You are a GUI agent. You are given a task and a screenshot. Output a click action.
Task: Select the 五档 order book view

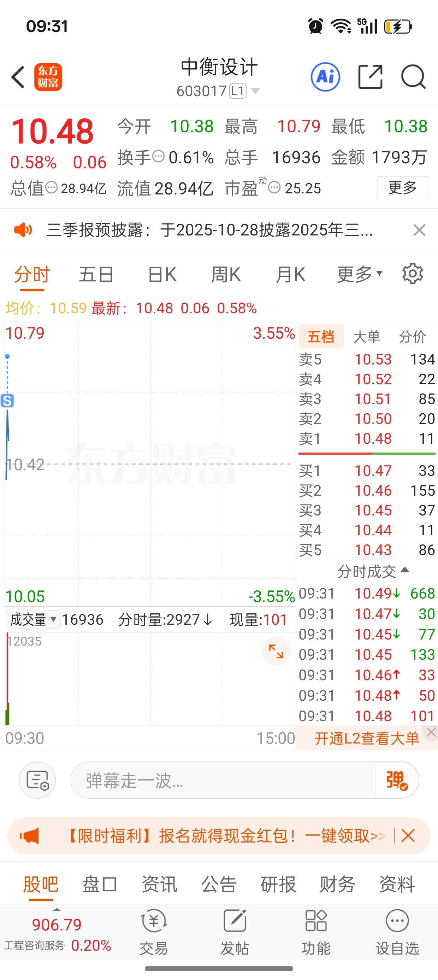[x=321, y=337]
